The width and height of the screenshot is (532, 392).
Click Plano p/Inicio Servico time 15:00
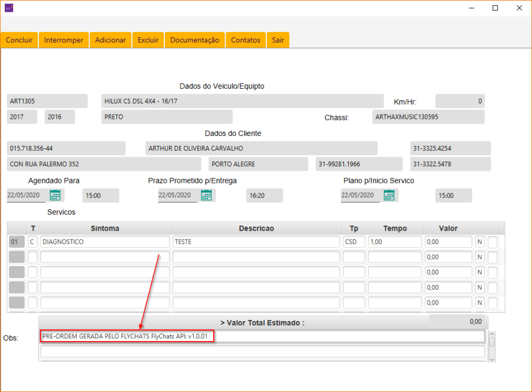tap(453, 196)
